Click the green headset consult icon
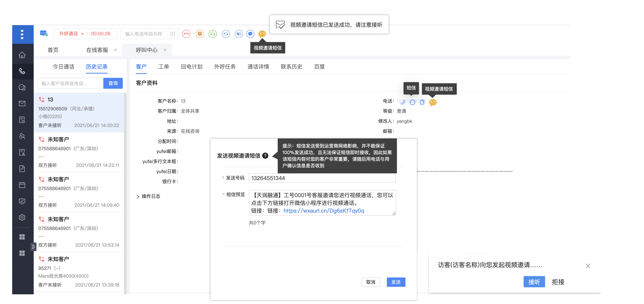Screen dimensions: 644x304 [x=212, y=34]
